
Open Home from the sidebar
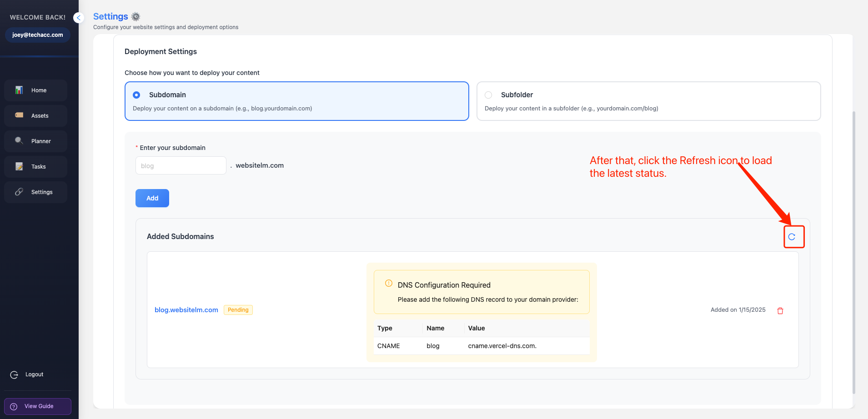(x=36, y=90)
